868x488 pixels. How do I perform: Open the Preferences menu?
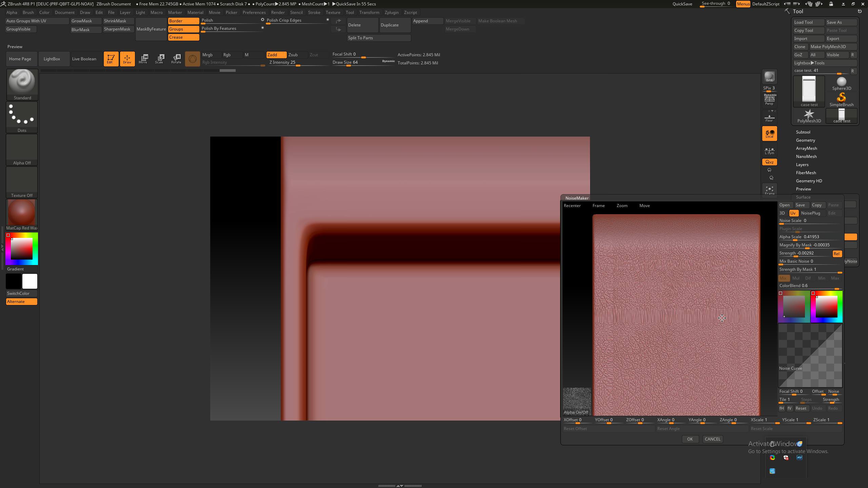coord(254,13)
